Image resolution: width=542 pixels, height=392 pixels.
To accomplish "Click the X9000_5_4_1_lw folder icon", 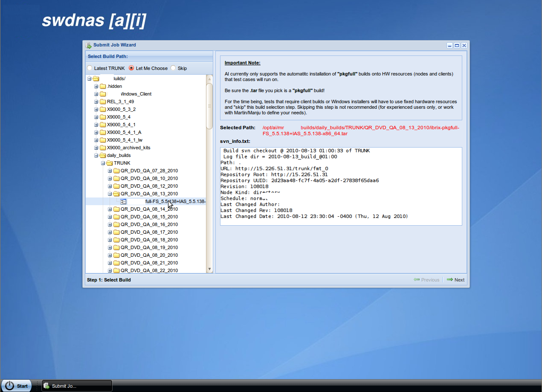I will tap(103, 140).
